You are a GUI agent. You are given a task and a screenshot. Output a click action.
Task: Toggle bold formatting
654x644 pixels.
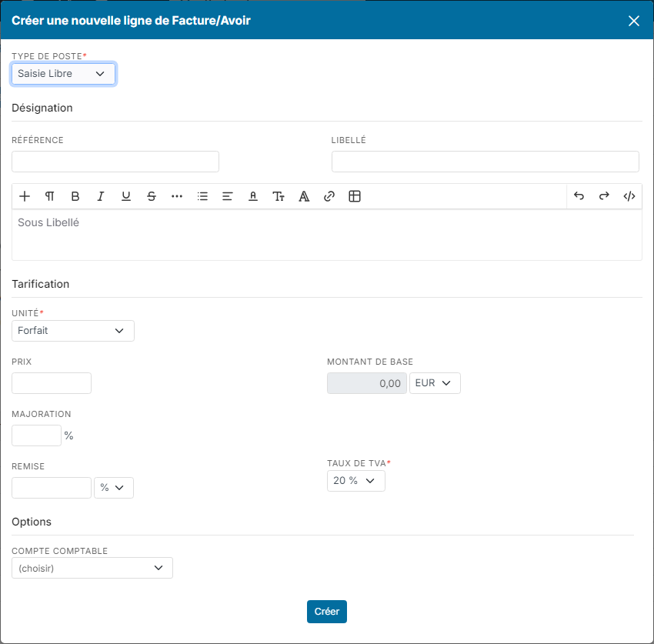(75, 196)
